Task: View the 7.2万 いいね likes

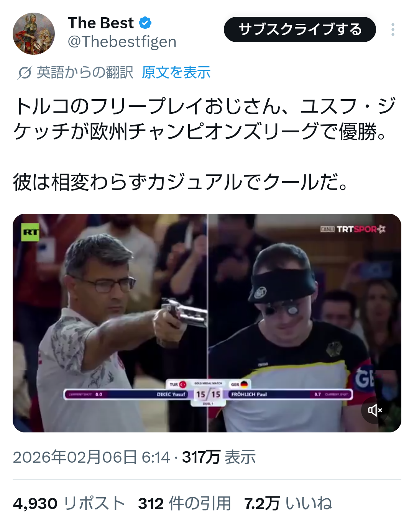Action: pyautogui.click(x=288, y=503)
